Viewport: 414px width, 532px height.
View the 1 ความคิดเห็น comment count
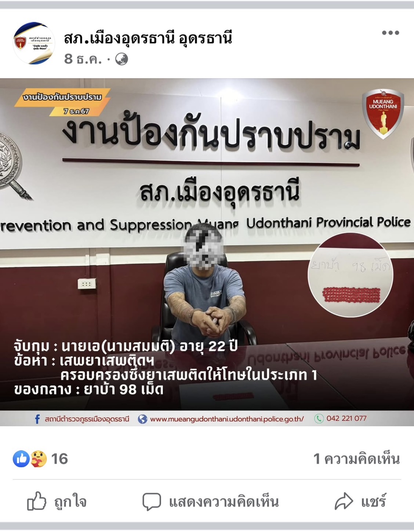(x=356, y=459)
